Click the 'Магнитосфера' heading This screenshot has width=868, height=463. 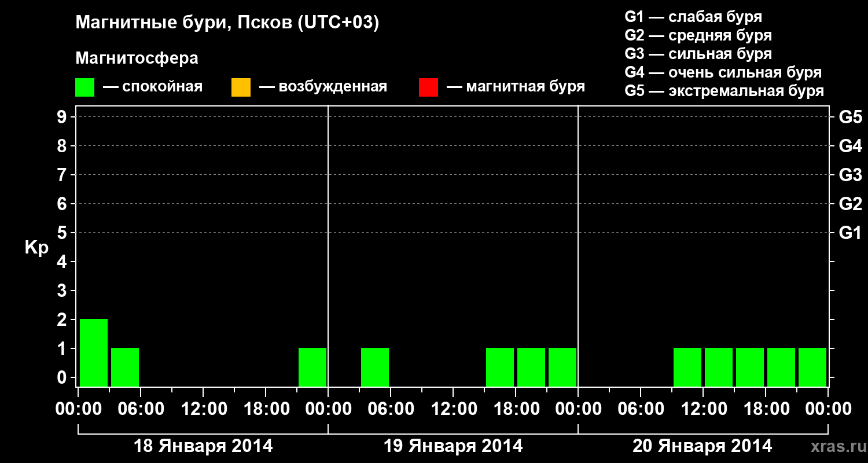[x=137, y=58]
